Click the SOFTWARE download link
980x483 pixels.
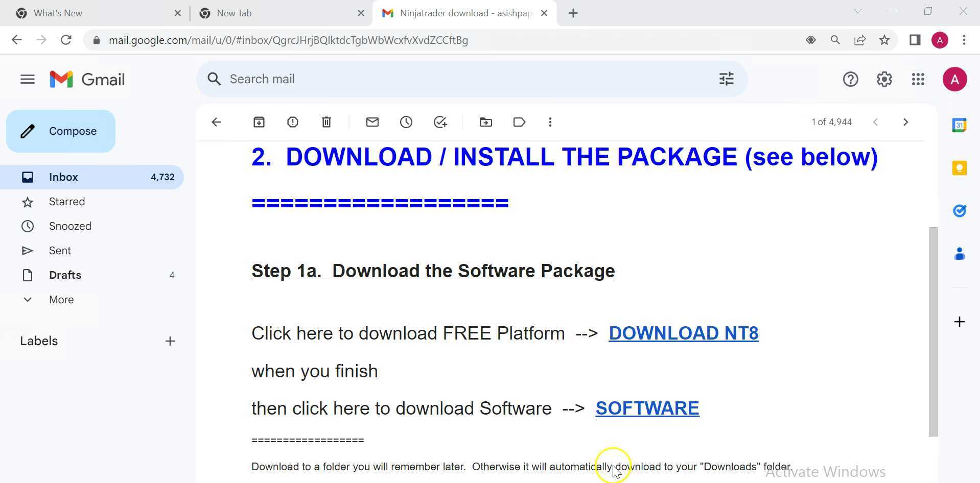tap(647, 408)
